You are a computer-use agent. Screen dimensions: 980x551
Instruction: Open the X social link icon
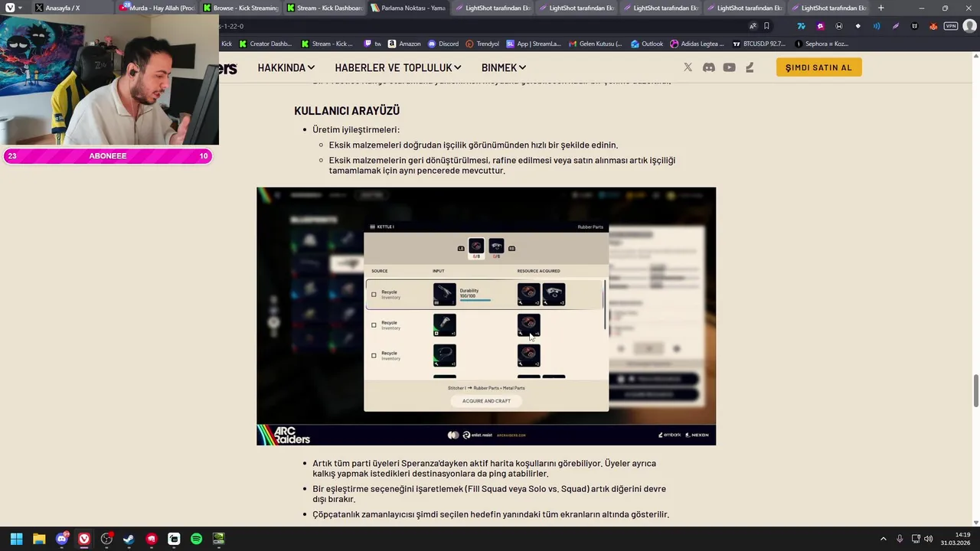(x=688, y=67)
